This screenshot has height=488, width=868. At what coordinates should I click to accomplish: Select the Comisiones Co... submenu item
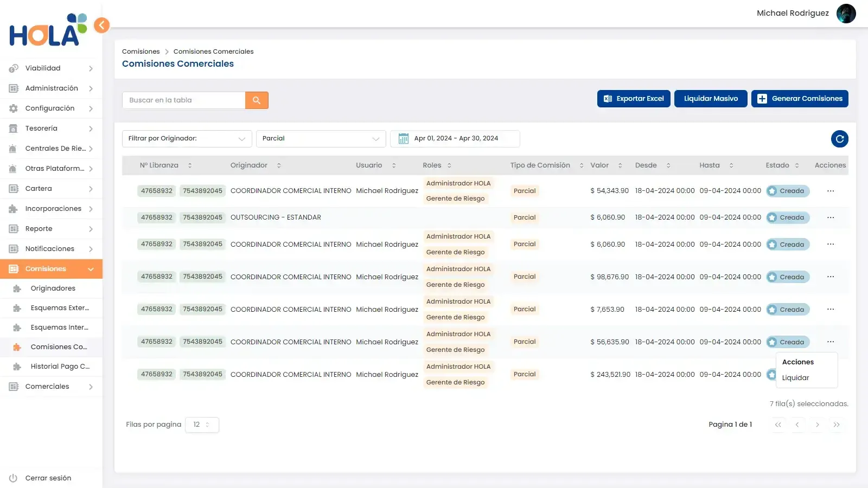(x=51, y=347)
